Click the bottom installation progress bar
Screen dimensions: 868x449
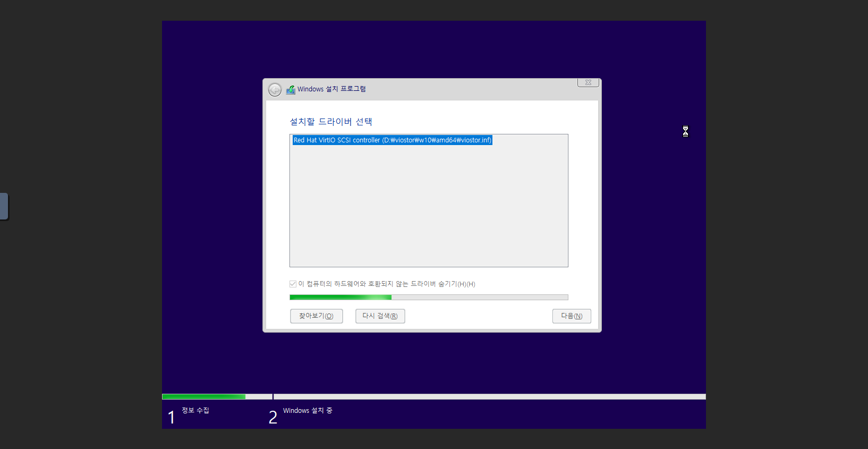(x=434, y=396)
